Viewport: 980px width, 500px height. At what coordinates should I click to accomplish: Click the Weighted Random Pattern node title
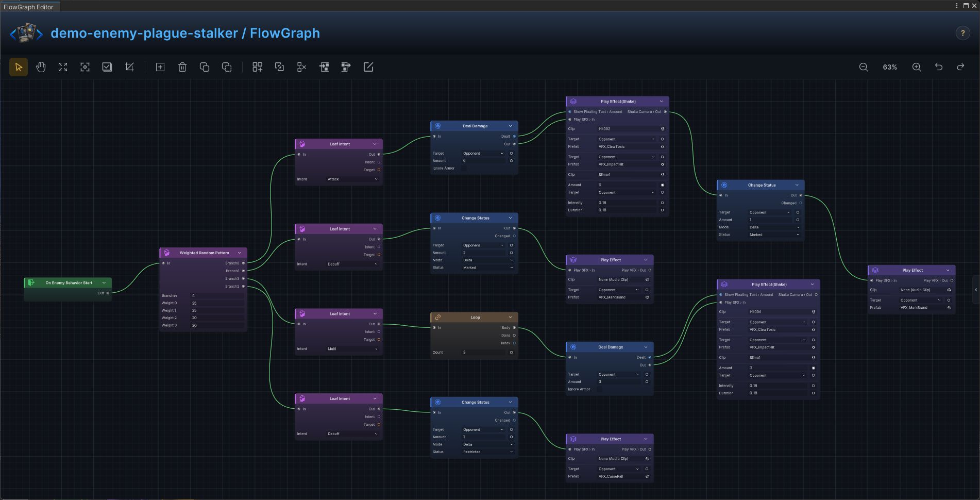[x=204, y=253]
